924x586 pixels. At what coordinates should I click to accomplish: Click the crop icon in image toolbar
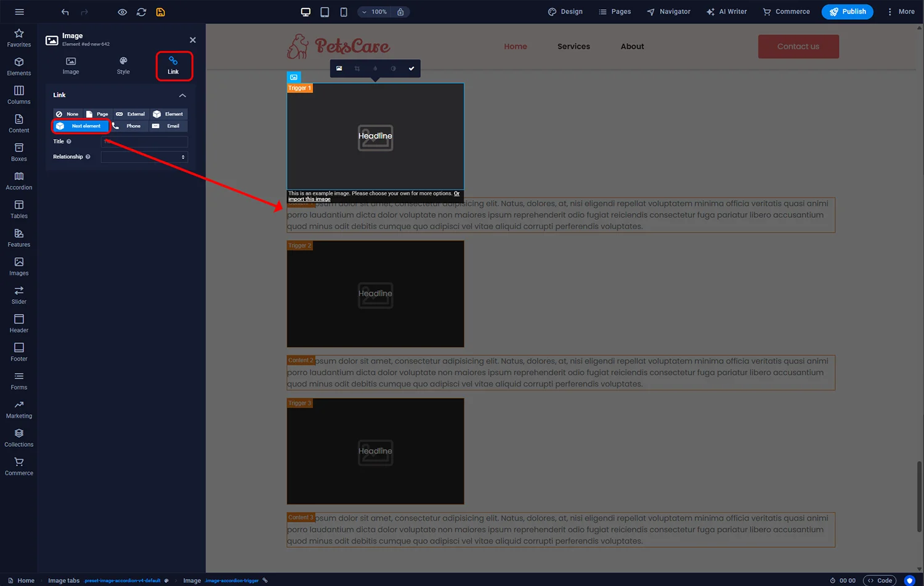coord(357,68)
